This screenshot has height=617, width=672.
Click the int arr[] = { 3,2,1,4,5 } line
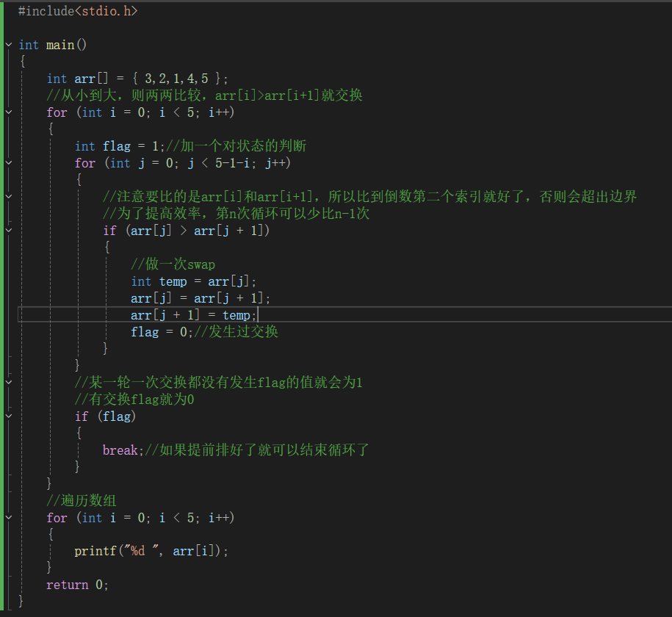pyautogui.click(x=137, y=79)
